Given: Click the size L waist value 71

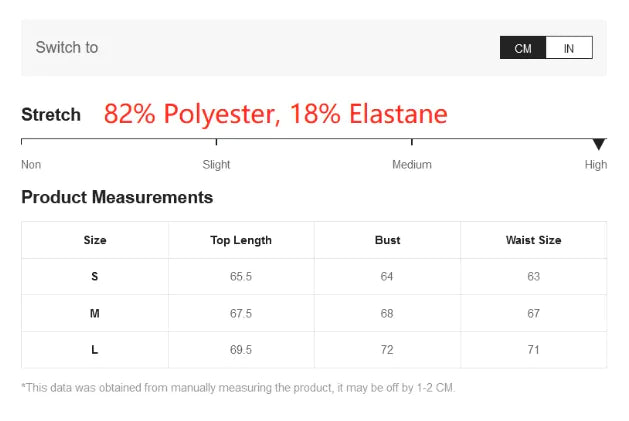Looking at the screenshot, I should pyautogui.click(x=533, y=350).
